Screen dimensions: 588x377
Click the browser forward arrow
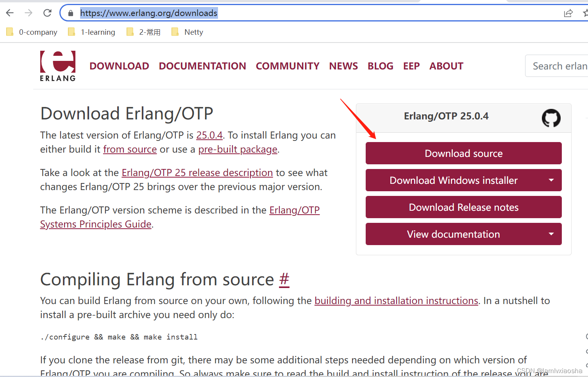pyautogui.click(x=29, y=13)
